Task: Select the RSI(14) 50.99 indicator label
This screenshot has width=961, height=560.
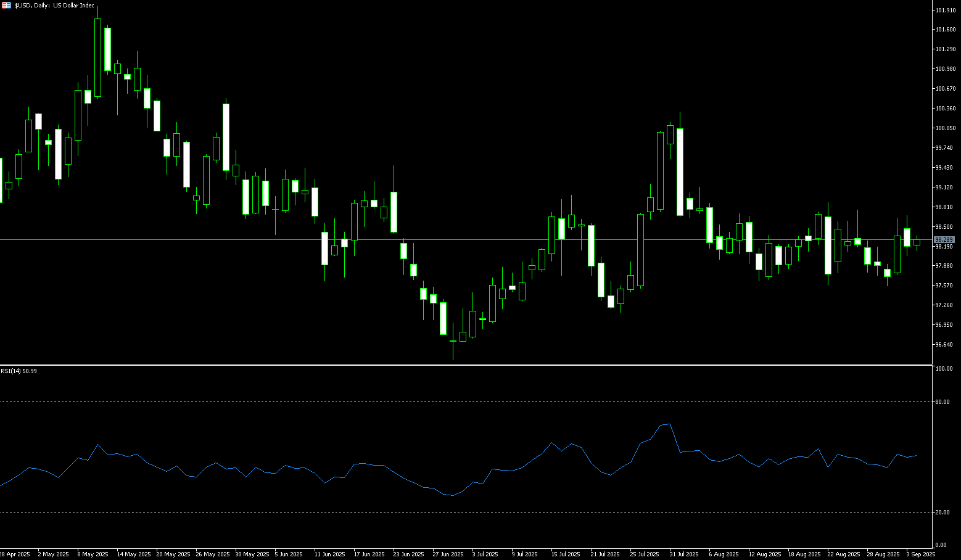Action: 19,371
